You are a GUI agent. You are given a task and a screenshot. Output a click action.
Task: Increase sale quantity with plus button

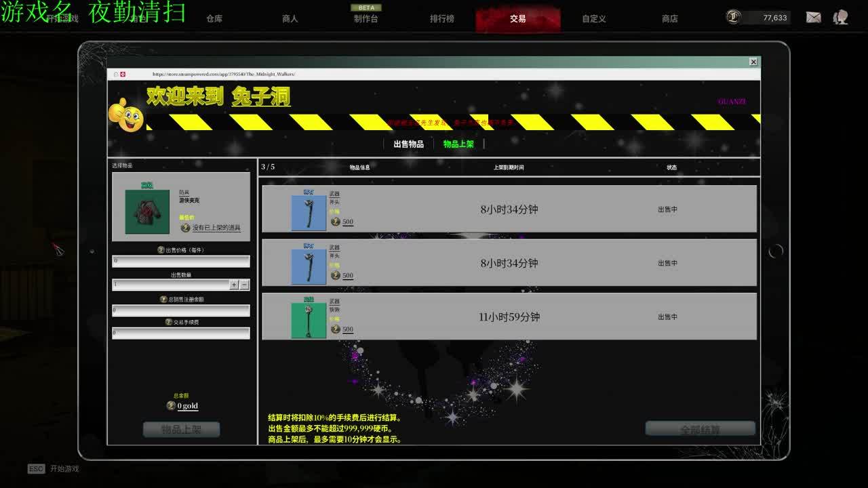[x=234, y=285]
